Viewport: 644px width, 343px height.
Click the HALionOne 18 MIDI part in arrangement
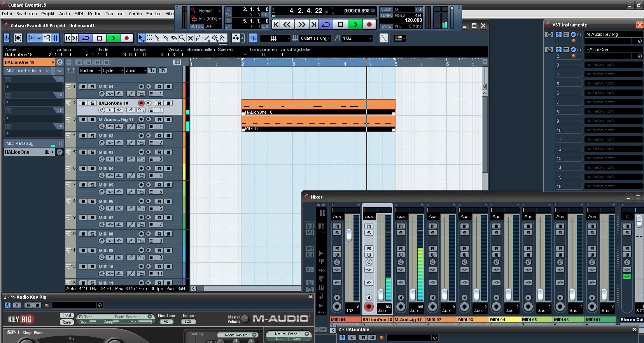coord(318,107)
